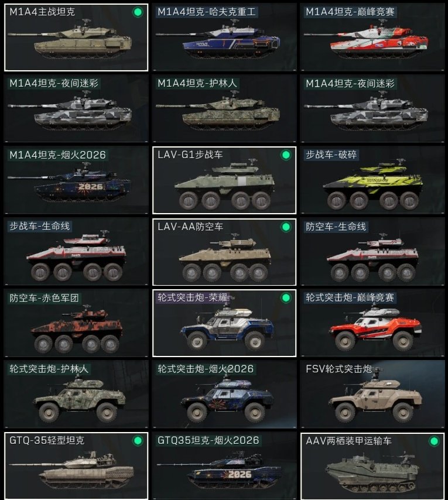The image size is (448, 500).
Task: Click green equipped dot on AAV两栖装甲运输车
Action: tap(434, 441)
